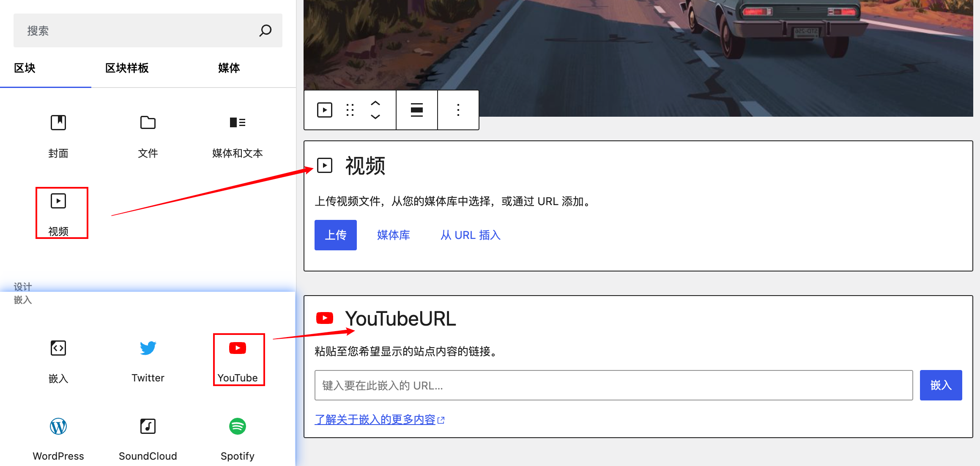980x466 pixels.
Task: Click the video block type toolbar icon
Action: point(325,110)
